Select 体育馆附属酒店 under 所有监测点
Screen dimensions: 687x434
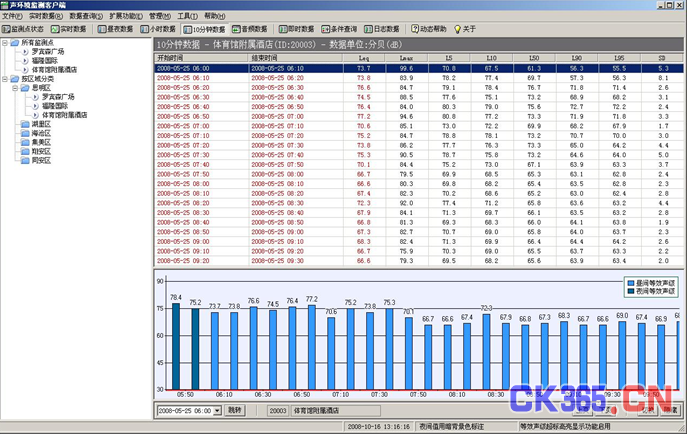(54, 70)
